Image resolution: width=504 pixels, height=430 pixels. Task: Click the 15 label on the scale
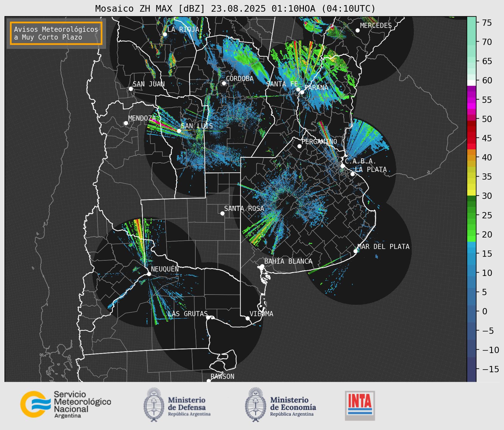coord(487,254)
